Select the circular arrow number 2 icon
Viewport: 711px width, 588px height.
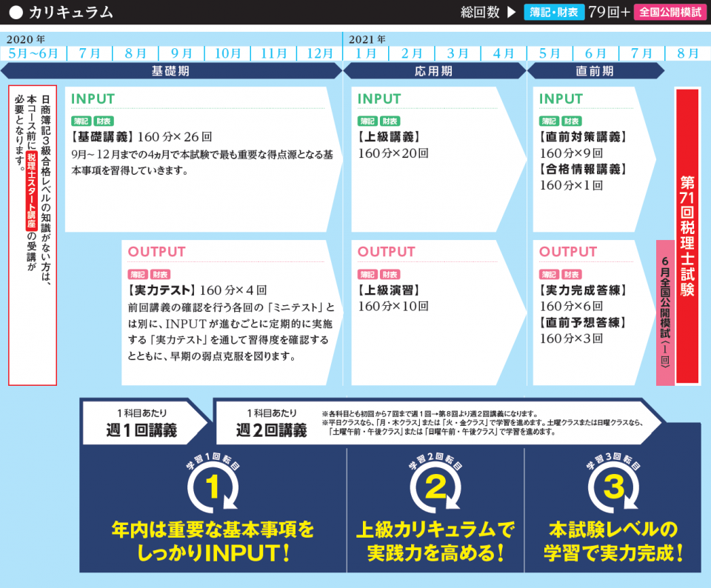435,487
